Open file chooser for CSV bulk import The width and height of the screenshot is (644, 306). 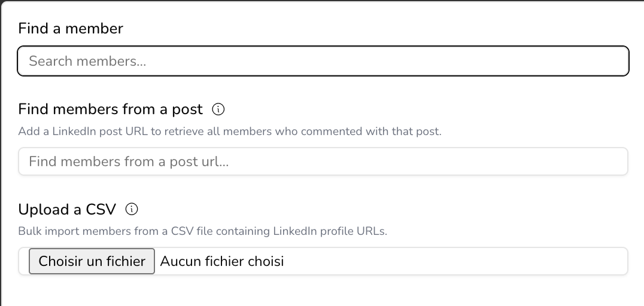pos(92,261)
